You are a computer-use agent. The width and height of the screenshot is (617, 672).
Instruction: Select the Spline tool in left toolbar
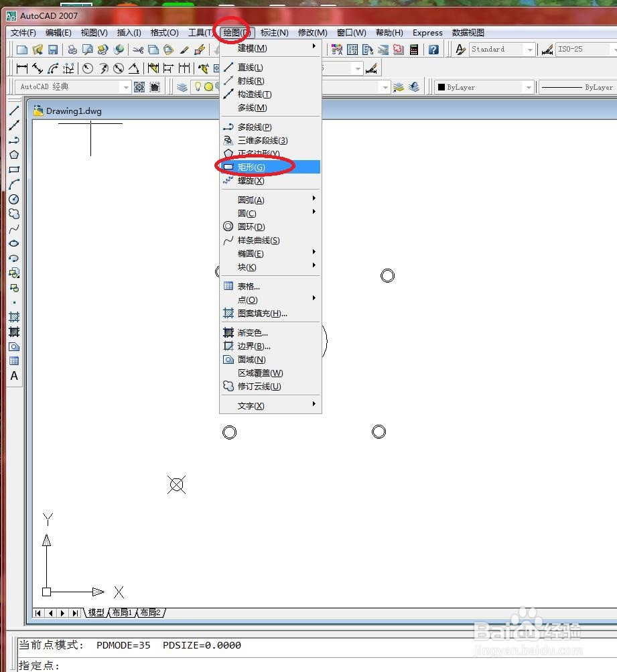point(14,229)
